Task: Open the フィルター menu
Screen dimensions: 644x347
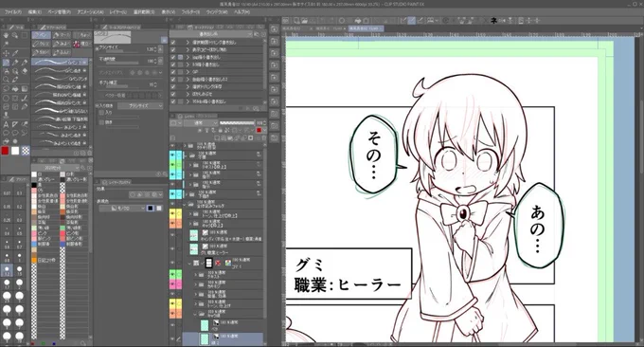Action: point(190,12)
